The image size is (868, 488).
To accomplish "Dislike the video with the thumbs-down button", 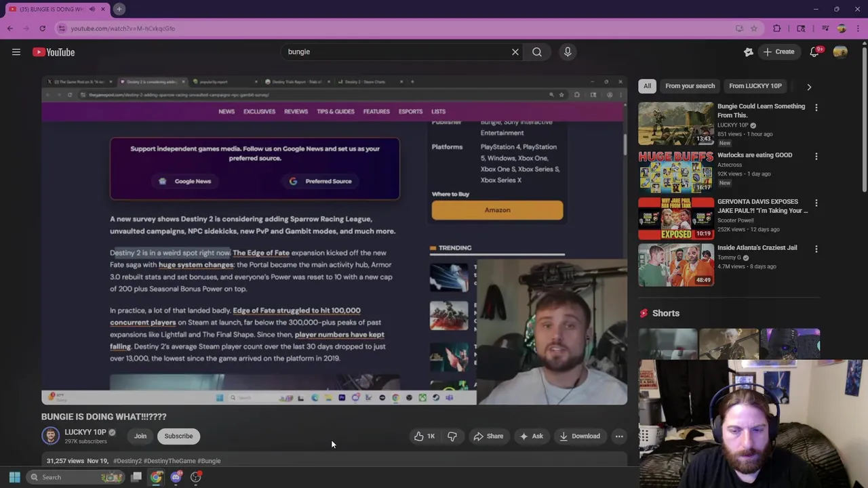I will click(452, 436).
